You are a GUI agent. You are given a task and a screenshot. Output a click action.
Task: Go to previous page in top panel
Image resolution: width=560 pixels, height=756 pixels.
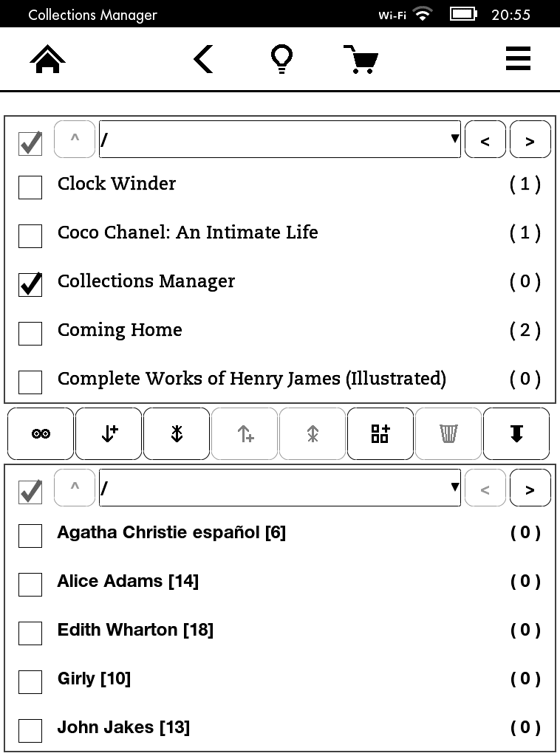coord(485,140)
